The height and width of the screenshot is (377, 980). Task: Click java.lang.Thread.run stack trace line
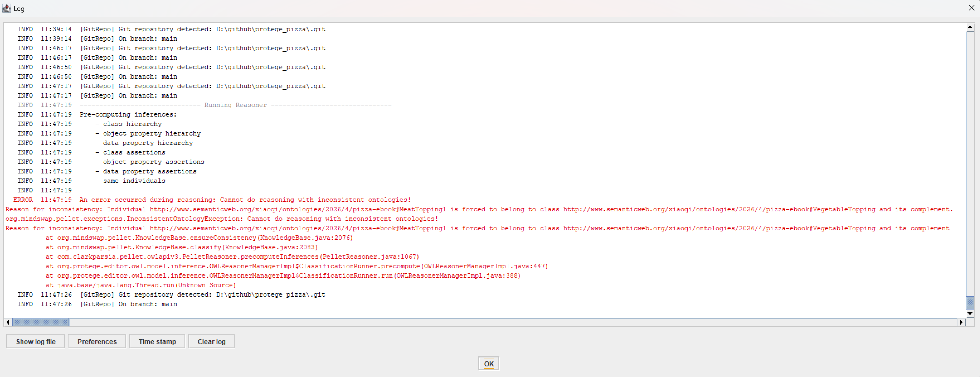click(141, 285)
